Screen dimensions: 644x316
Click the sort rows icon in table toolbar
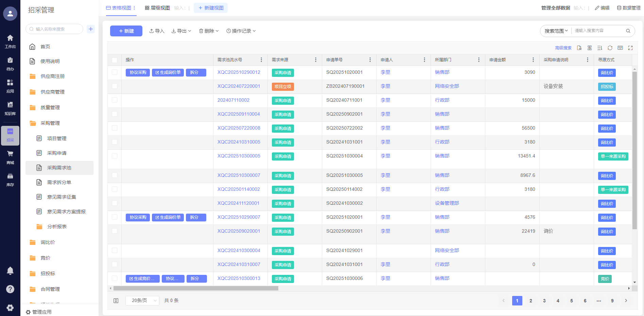600,48
